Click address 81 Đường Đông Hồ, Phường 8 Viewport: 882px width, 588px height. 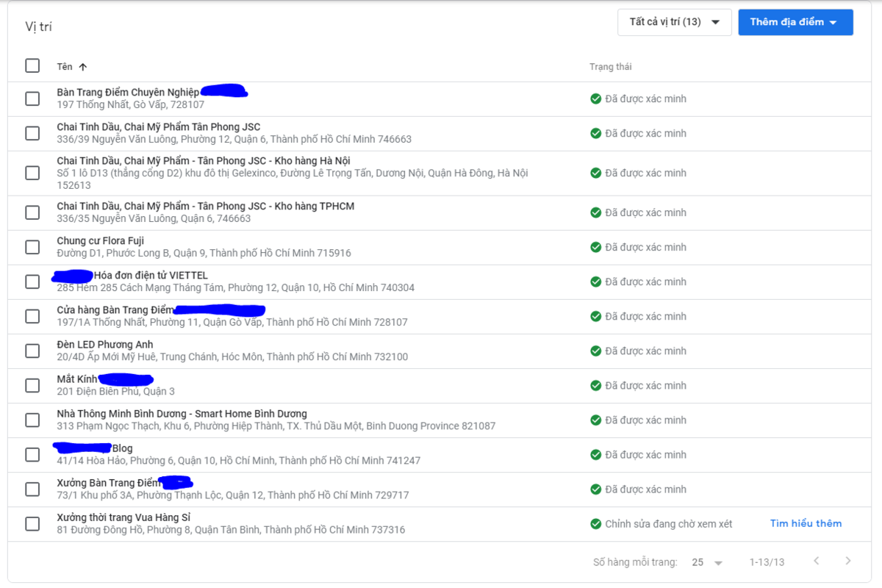pyautogui.click(x=231, y=529)
